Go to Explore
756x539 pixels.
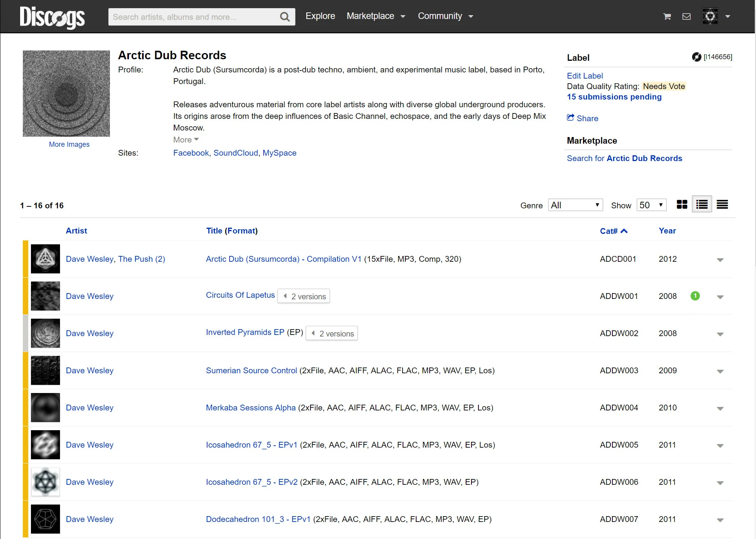320,16
